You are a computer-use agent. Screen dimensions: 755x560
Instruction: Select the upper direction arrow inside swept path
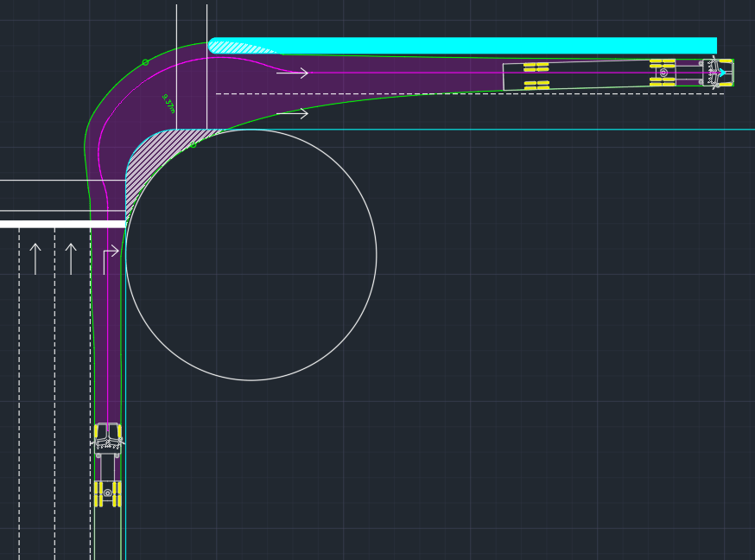point(293,73)
